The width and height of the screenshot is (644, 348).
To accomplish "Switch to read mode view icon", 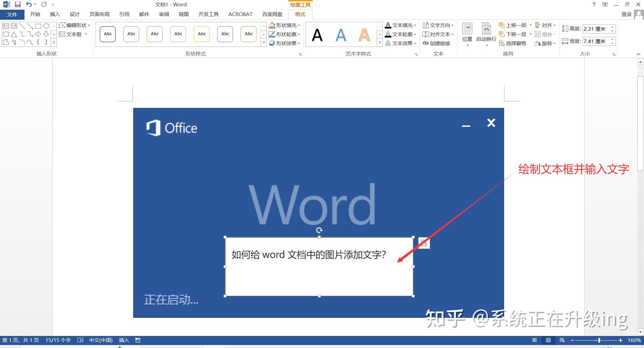I will pyautogui.click(x=535, y=340).
